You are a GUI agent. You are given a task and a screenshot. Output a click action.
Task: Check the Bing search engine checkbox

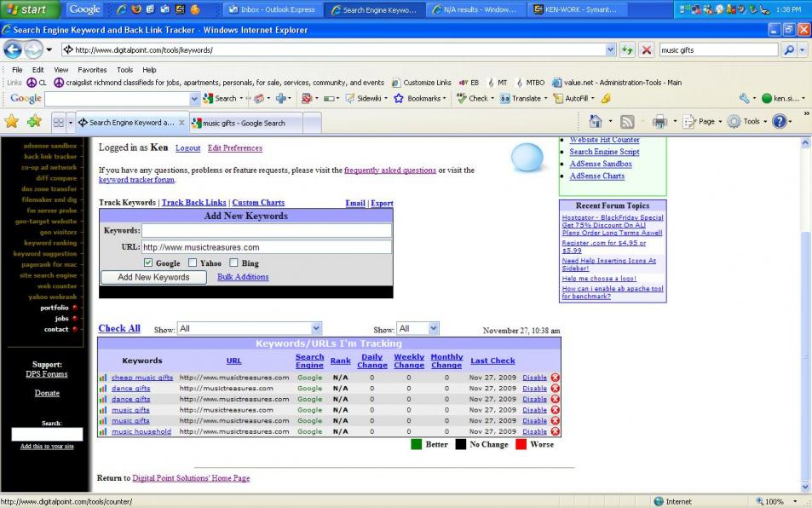(x=233, y=263)
